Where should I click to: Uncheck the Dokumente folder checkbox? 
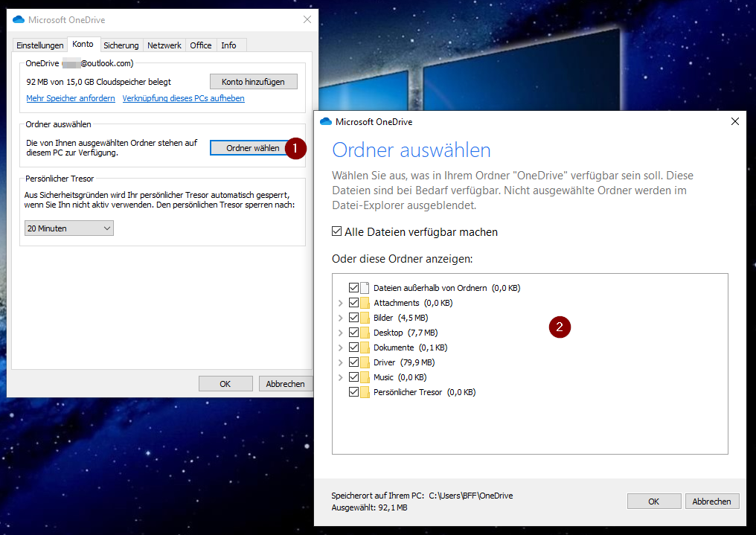coord(353,347)
